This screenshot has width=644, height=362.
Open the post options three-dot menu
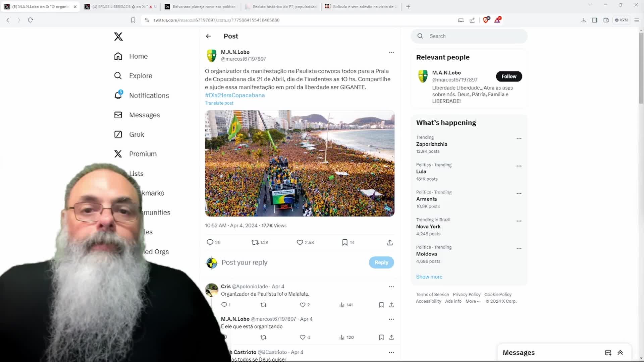(391, 52)
